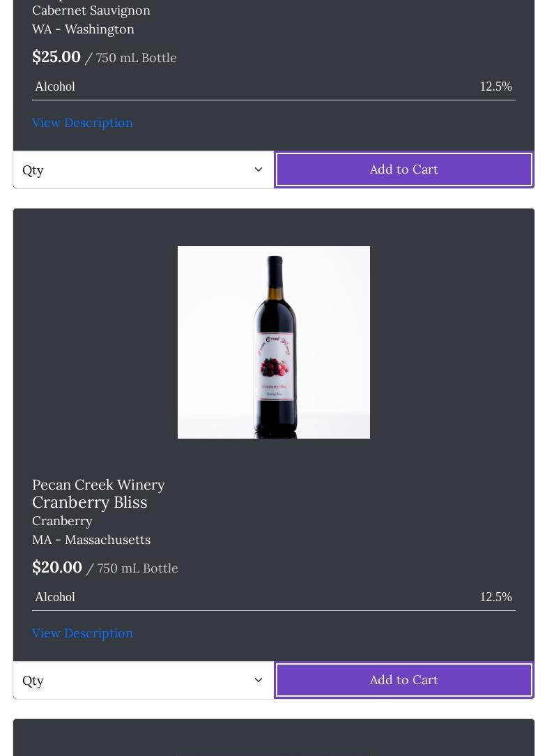Select the Pecan Creek Winery name
The height and width of the screenshot is (756, 547).
click(98, 485)
